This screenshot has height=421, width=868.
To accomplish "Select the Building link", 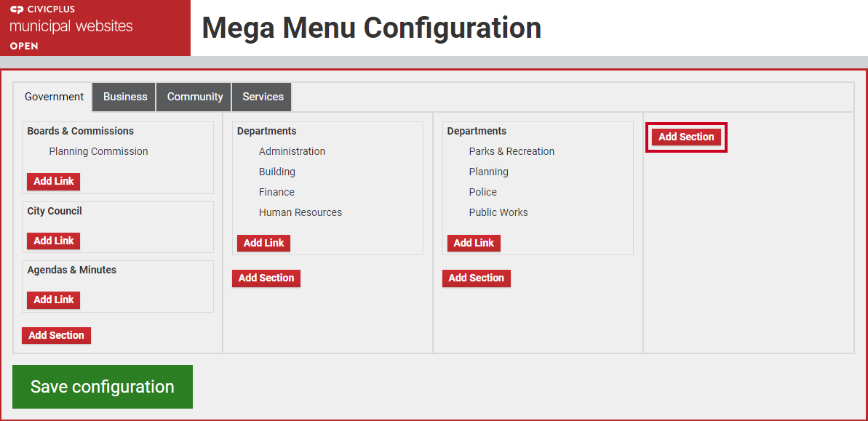I will [276, 172].
